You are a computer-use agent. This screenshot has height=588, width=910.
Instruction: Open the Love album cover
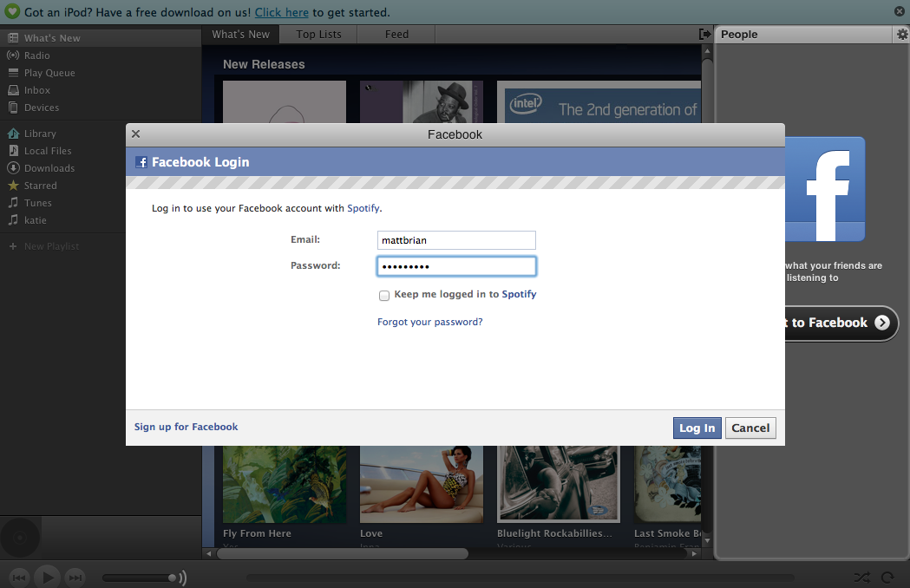pos(422,484)
